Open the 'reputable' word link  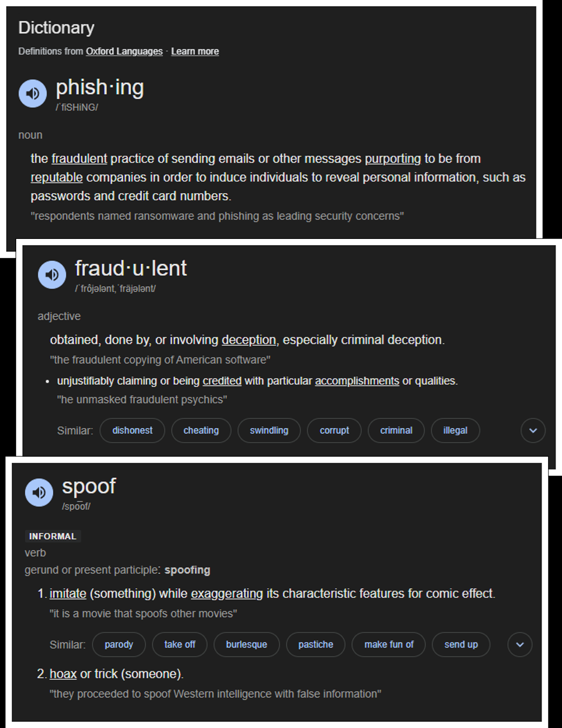click(x=56, y=178)
